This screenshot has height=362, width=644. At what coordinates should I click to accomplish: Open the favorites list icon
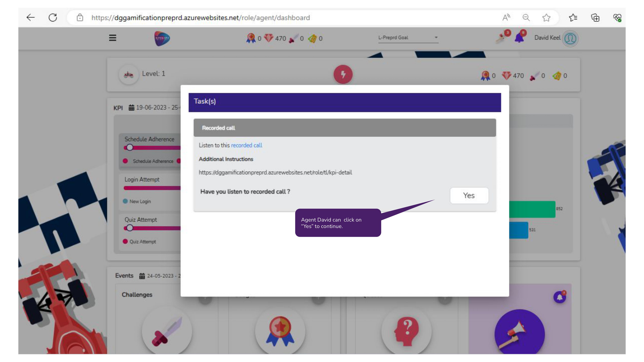coord(573,18)
